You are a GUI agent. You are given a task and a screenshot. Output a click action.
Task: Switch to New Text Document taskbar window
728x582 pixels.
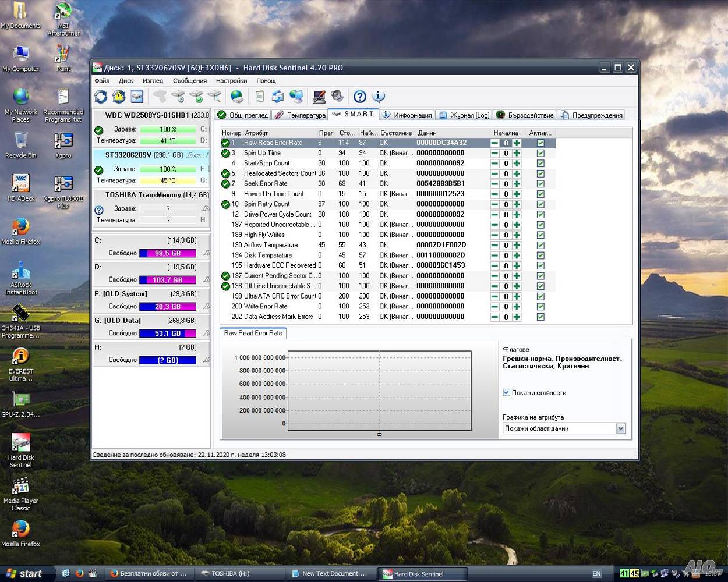coord(331,573)
